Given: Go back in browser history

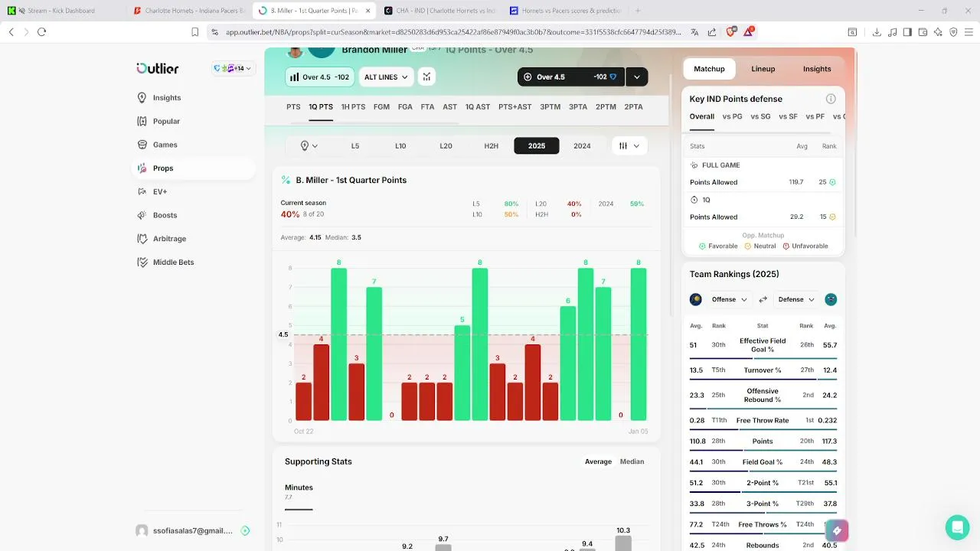Looking at the screenshot, I should pos(11,32).
